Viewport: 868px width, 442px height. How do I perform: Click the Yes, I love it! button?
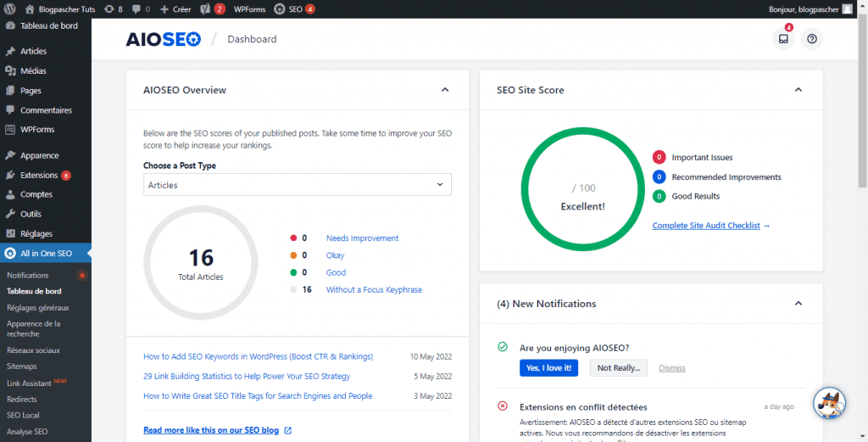[x=548, y=368]
